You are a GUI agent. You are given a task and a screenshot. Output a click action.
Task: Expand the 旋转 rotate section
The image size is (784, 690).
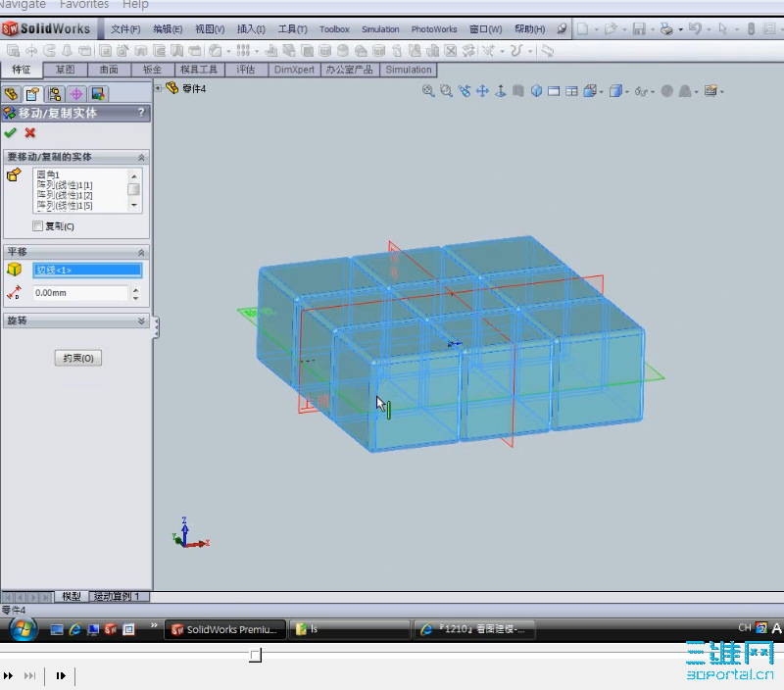(x=141, y=320)
